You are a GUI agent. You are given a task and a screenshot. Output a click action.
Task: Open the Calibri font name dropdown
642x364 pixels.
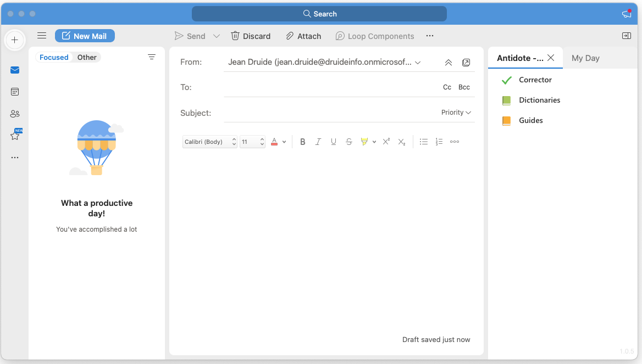click(x=209, y=142)
